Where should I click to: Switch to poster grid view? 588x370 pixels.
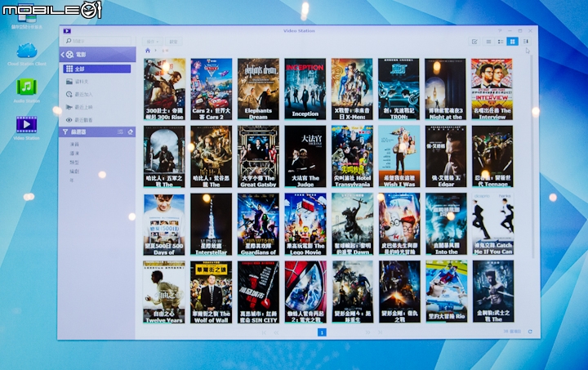(x=512, y=42)
